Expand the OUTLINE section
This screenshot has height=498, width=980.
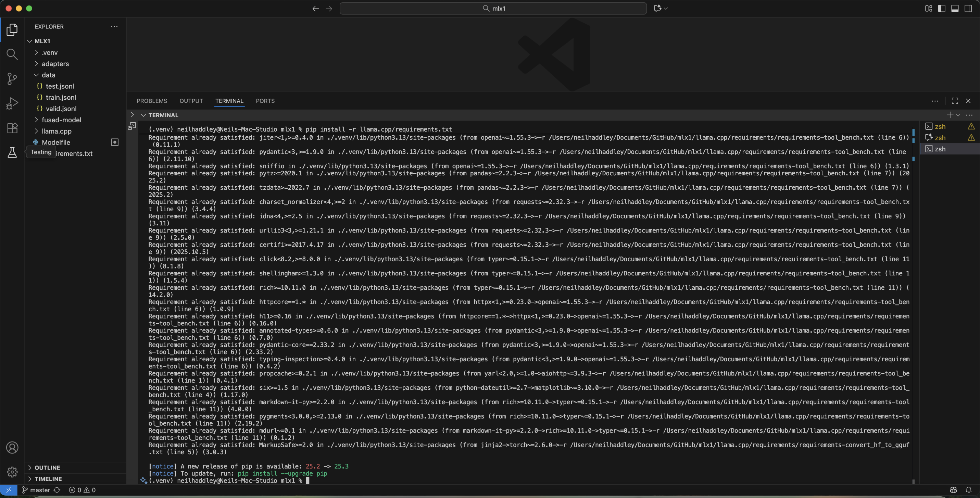47,468
